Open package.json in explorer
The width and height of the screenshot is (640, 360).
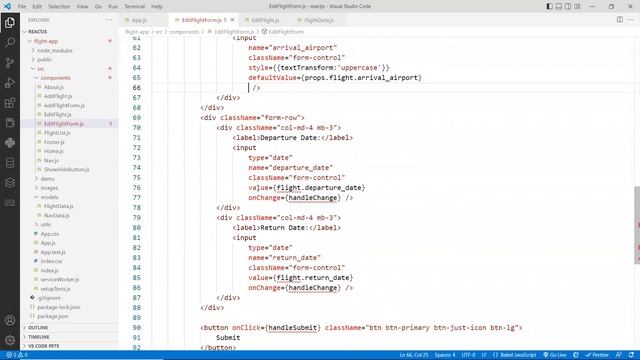tap(53, 316)
